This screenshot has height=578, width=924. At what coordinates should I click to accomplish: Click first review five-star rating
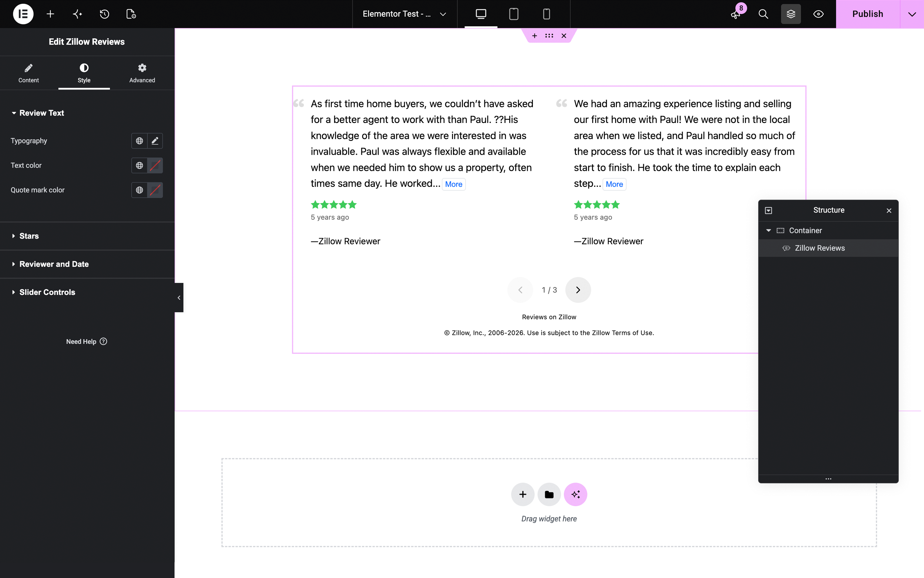(x=334, y=205)
